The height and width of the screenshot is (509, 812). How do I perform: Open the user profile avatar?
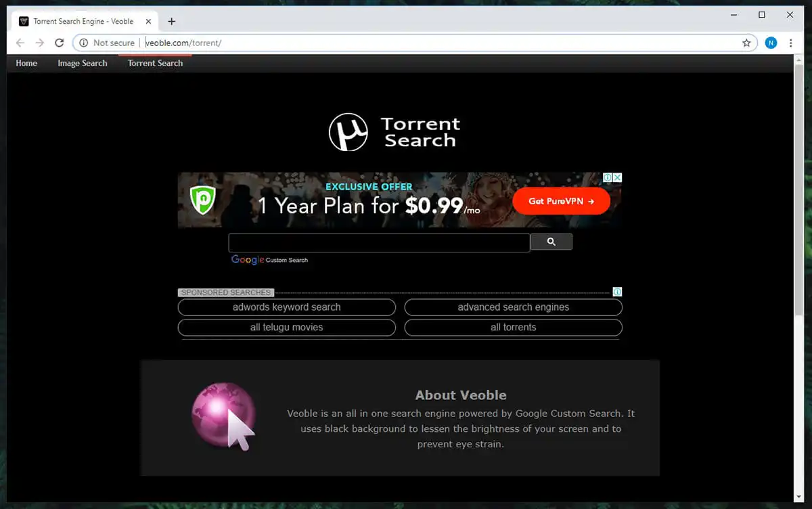[771, 43]
